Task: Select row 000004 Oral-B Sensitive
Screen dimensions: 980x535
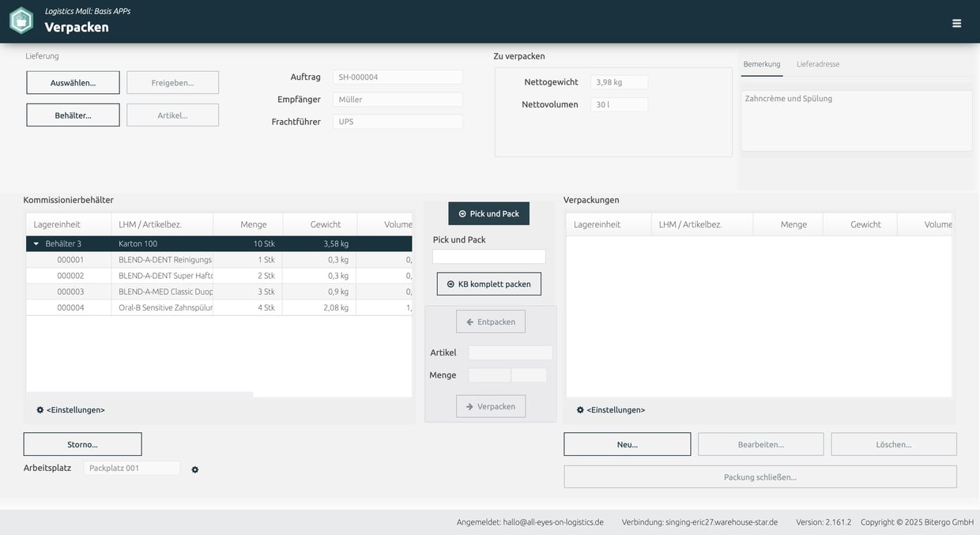Action: tap(219, 307)
